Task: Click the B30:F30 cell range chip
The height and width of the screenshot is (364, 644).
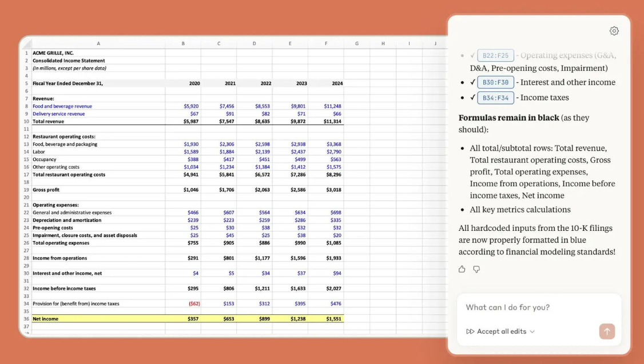Action: pos(495,82)
